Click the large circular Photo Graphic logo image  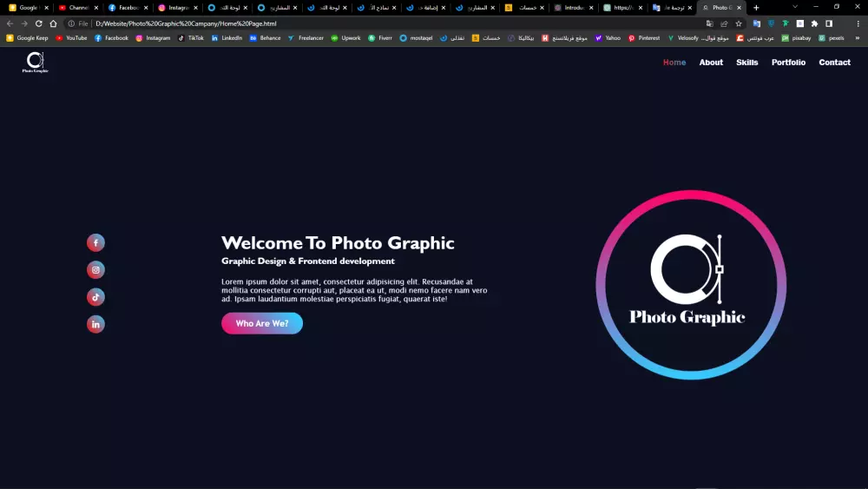click(691, 285)
